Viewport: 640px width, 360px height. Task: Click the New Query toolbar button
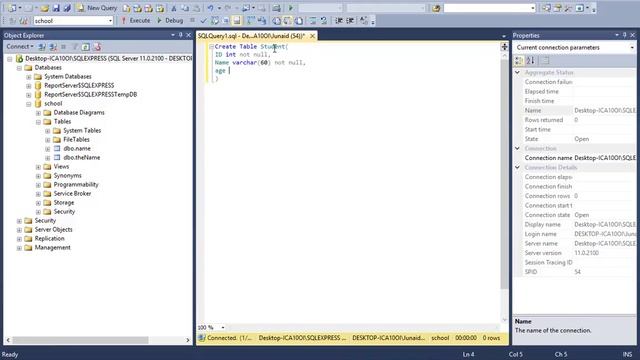click(97, 8)
